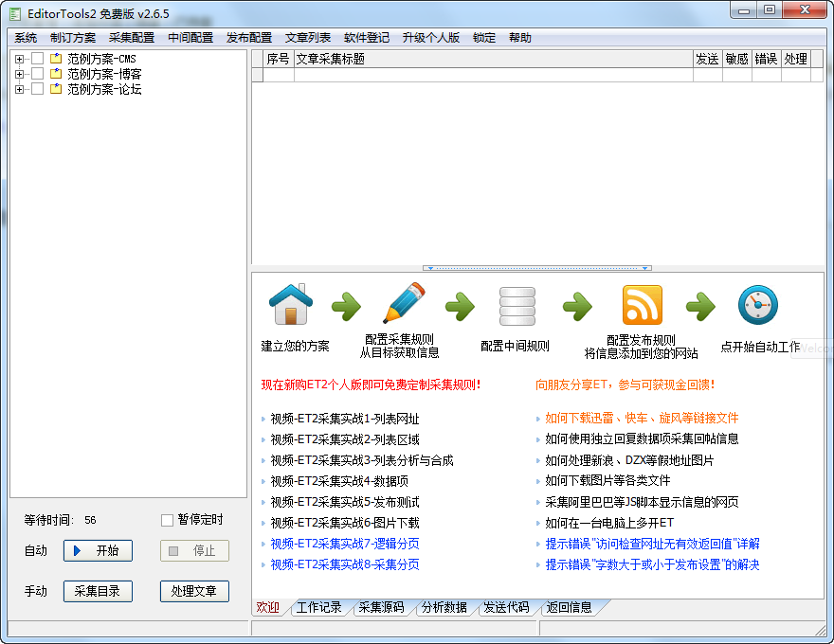This screenshot has width=834, height=644.
Task: Click the dotted splitter collapse handle between panes
Action: tap(537, 268)
